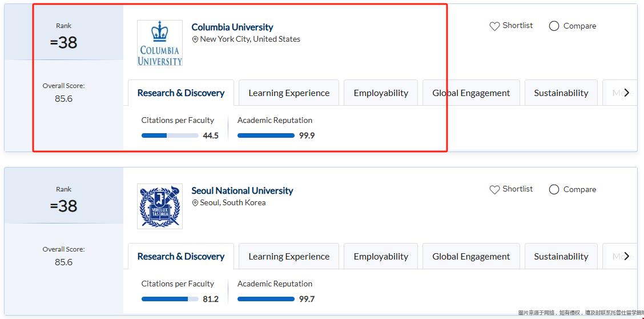The image size is (644, 319).
Task: Click the heart icon beside Columbia's Shortlist
Action: (x=494, y=26)
